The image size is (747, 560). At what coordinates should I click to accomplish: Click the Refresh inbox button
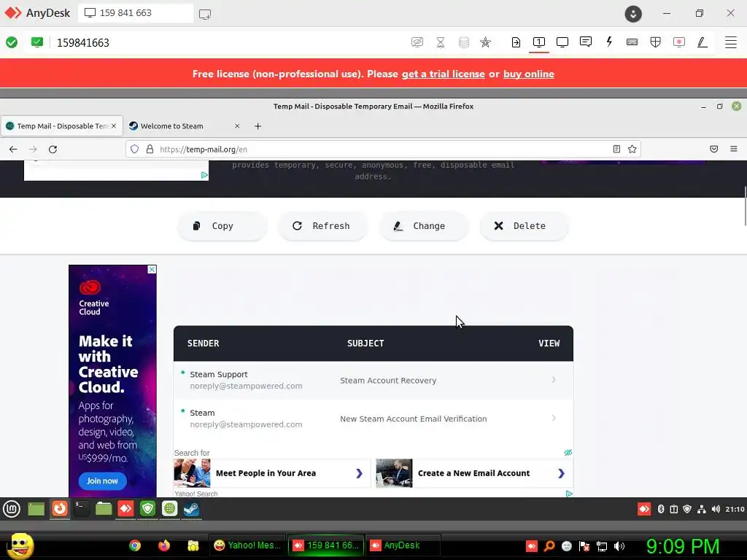click(x=323, y=226)
